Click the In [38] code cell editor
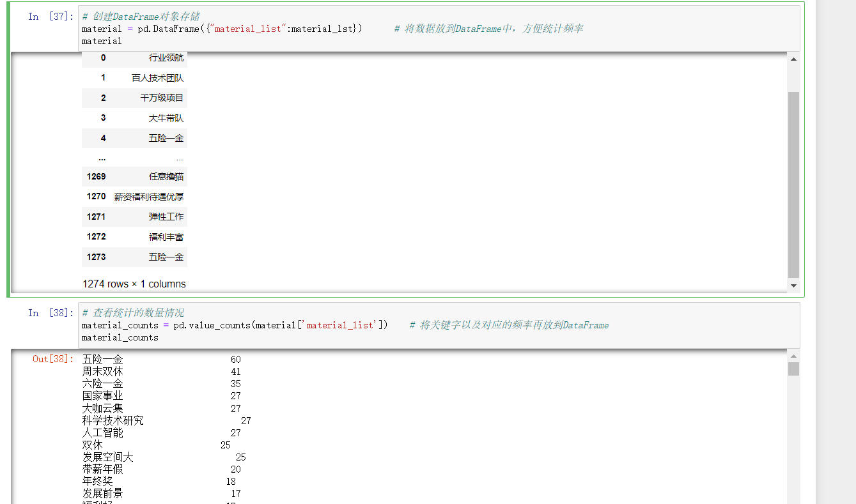The height and width of the screenshot is (504, 856). pos(439,325)
